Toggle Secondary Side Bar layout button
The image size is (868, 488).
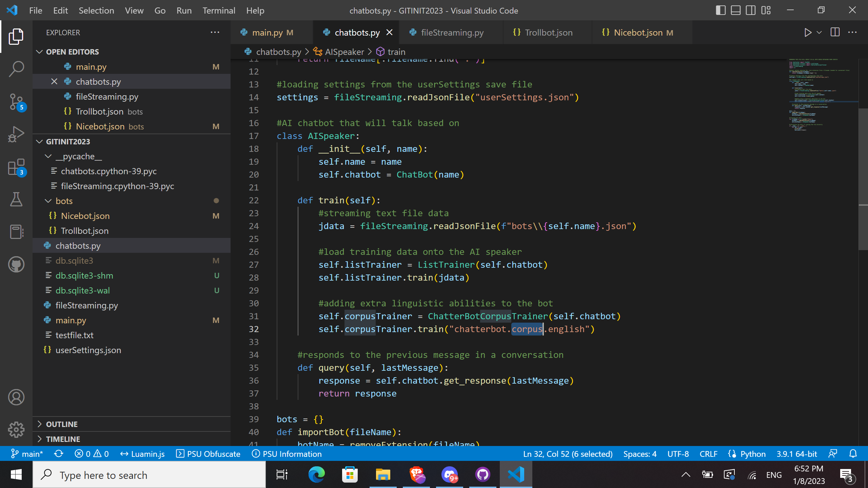(750, 10)
